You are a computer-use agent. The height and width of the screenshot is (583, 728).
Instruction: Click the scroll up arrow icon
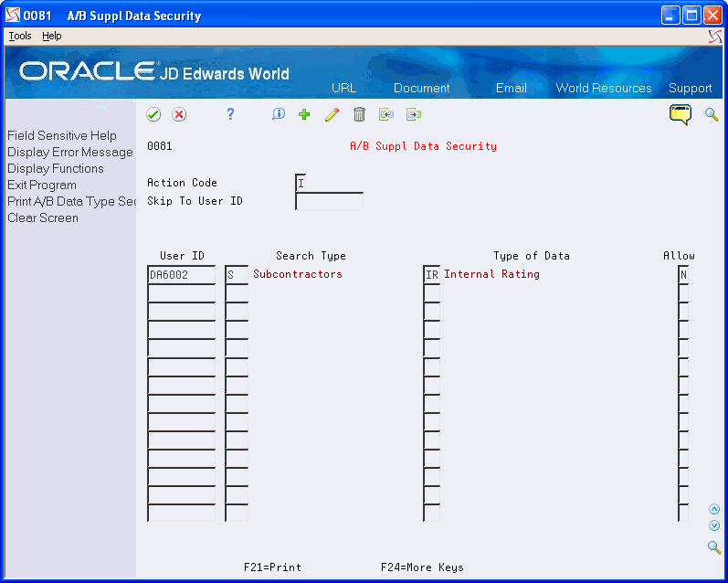tap(714, 509)
